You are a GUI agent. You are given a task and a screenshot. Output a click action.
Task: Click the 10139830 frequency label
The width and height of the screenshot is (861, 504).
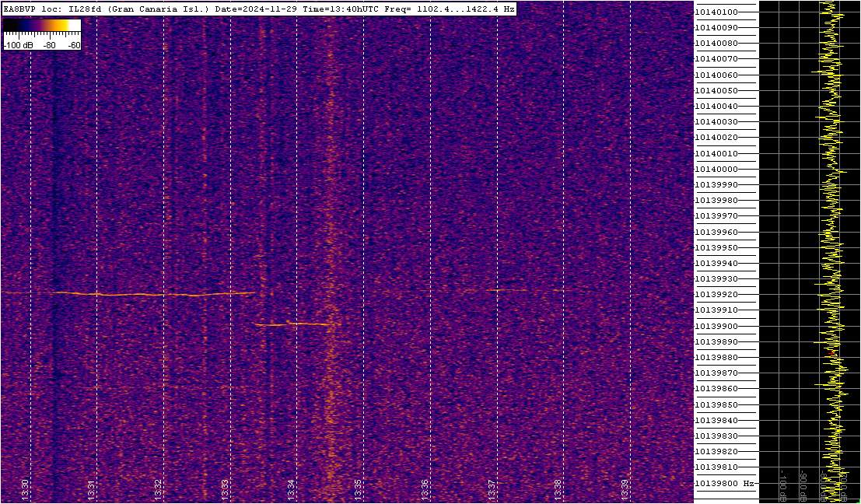click(x=716, y=436)
